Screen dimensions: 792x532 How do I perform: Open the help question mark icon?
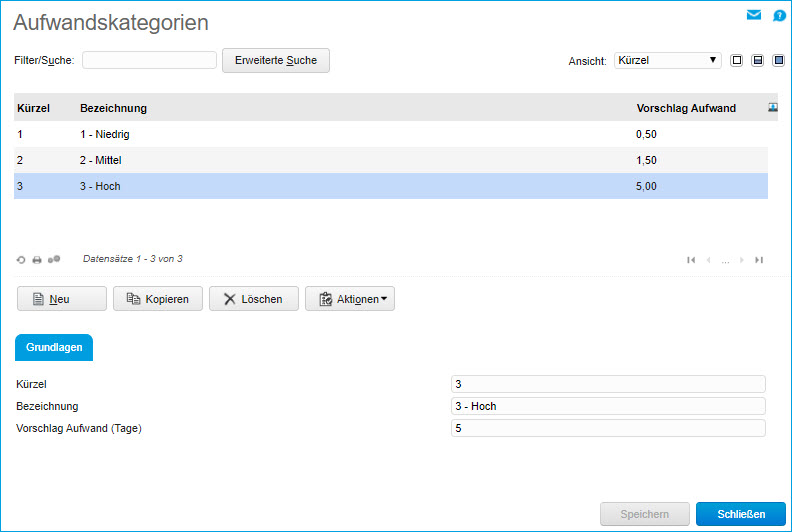tap(779, 16)
